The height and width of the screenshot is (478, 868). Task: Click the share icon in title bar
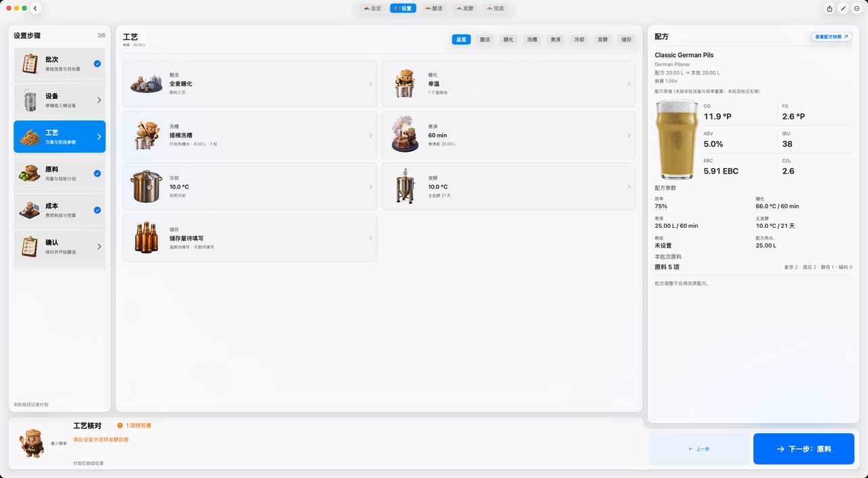coord(829,8)
